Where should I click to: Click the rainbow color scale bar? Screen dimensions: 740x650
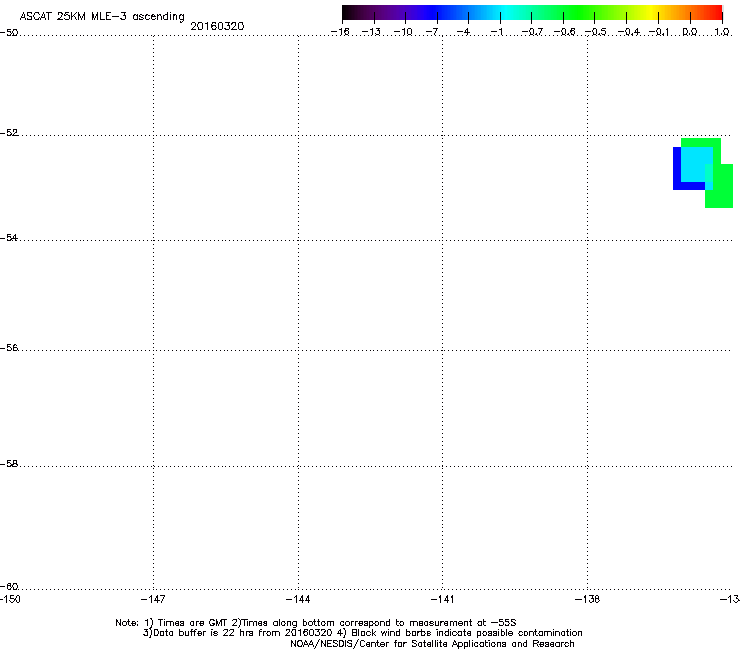532,12
